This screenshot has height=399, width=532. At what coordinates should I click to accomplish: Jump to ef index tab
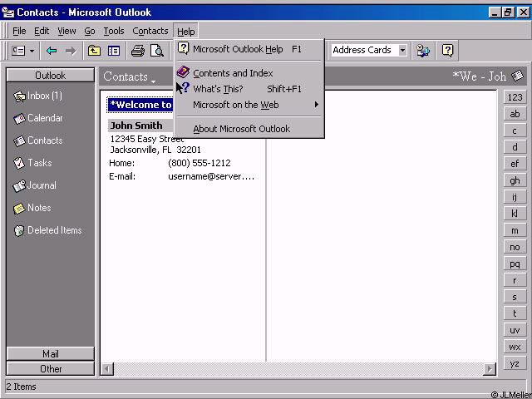coord(515,164)
